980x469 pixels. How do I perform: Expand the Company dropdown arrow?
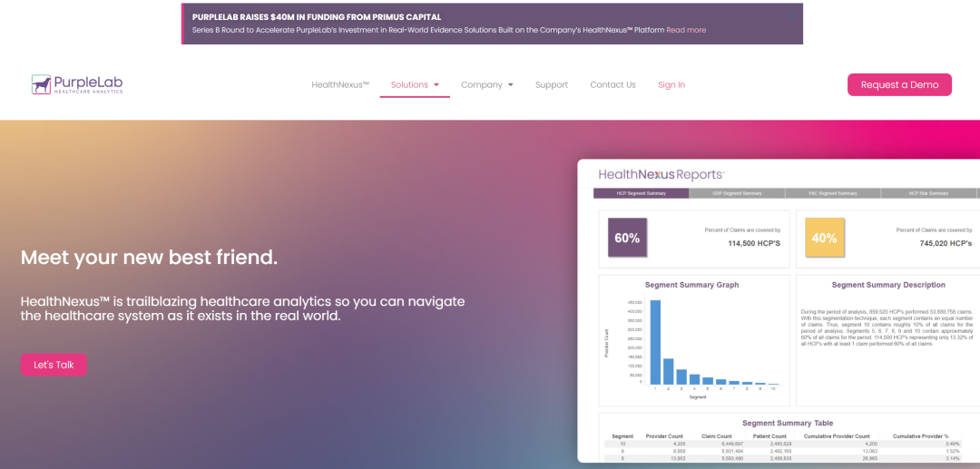pyautogui.click(x=511, y=85)
